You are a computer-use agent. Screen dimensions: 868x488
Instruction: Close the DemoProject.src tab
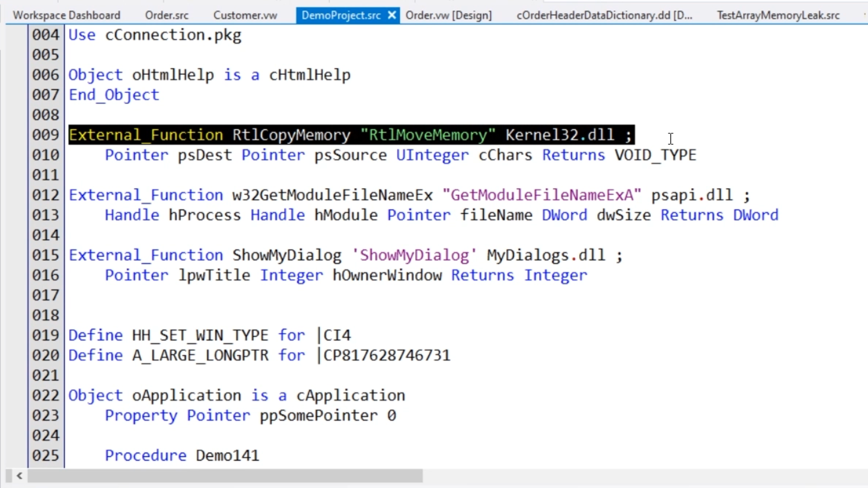392,15
